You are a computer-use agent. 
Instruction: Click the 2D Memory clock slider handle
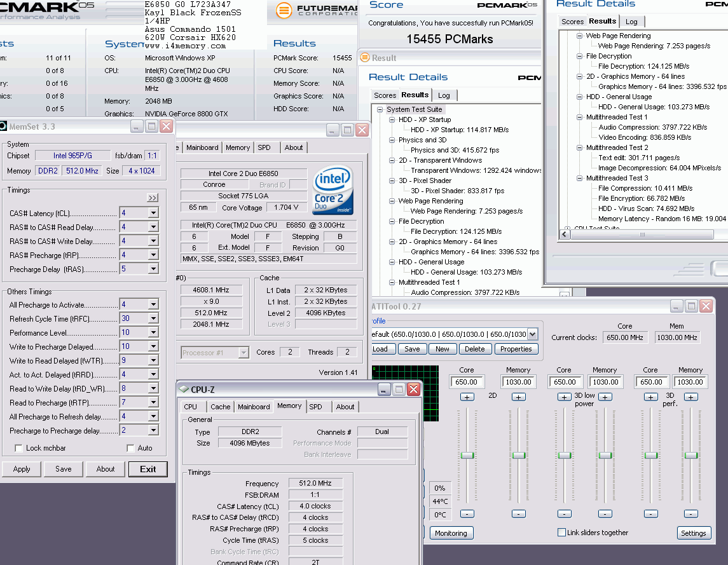(x=519, y=456)
